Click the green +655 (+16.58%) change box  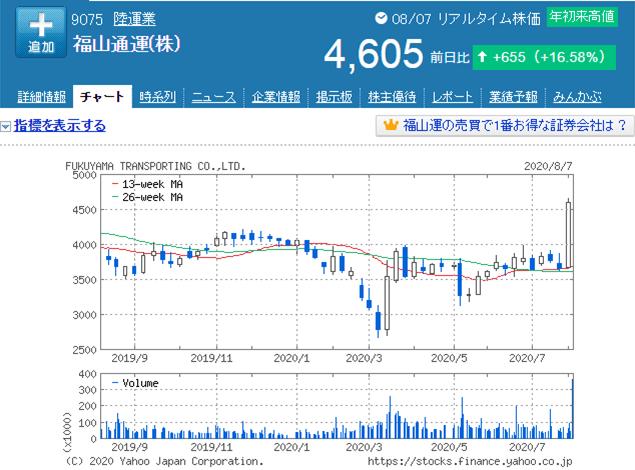pyautogui.click(x=544, y=57)
